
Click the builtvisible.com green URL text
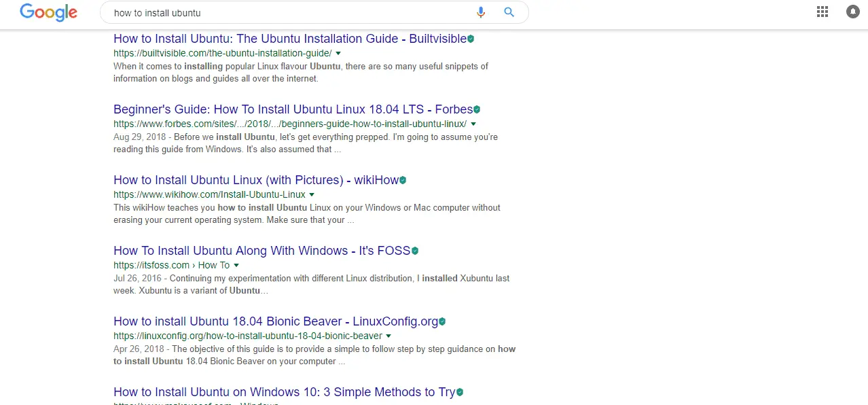223,53
